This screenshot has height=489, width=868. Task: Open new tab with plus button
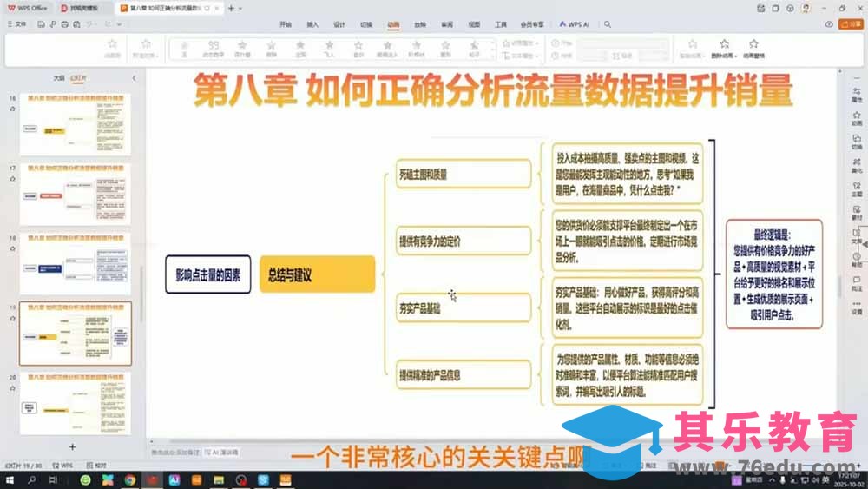click(x=232, y=9)
